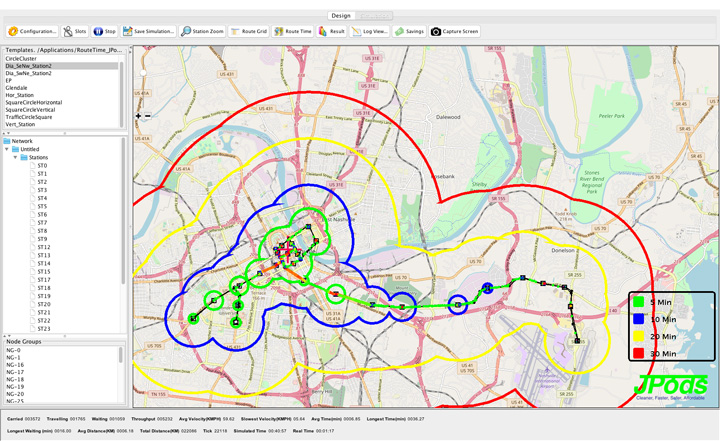Capture the screen with camera button
720x441 pixels.
[455, 31]
